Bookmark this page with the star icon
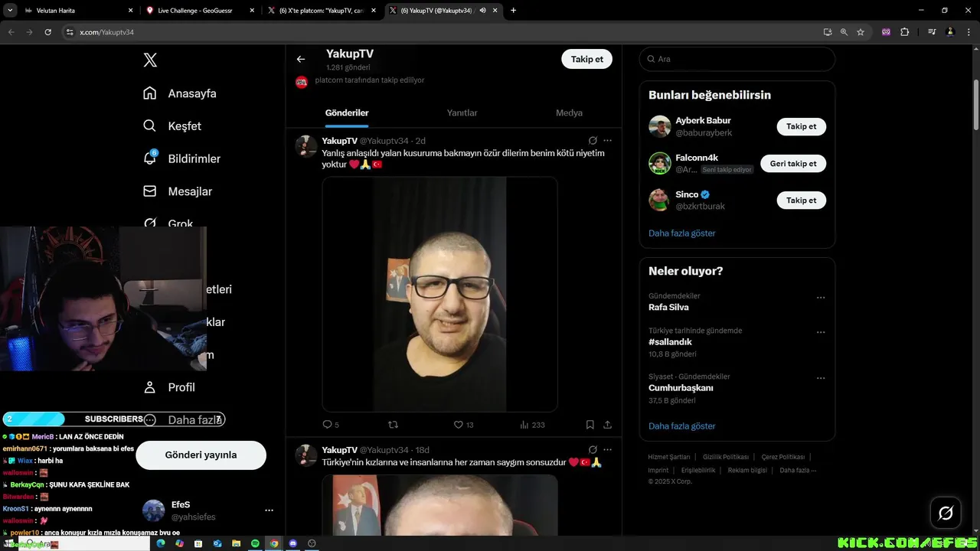980x551 pixels. click(861, 32)
